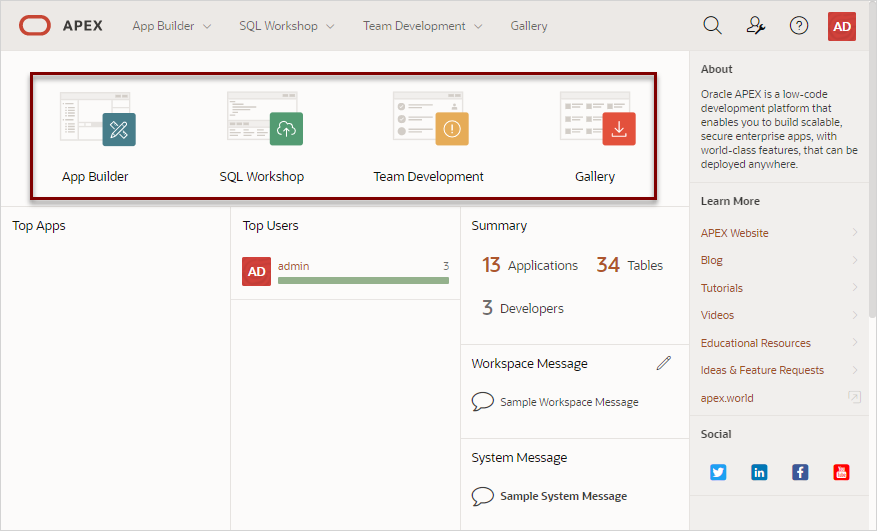877x531 pixels.
Task: Click the chevron next to Educational Resources
Action: (855, 342)
